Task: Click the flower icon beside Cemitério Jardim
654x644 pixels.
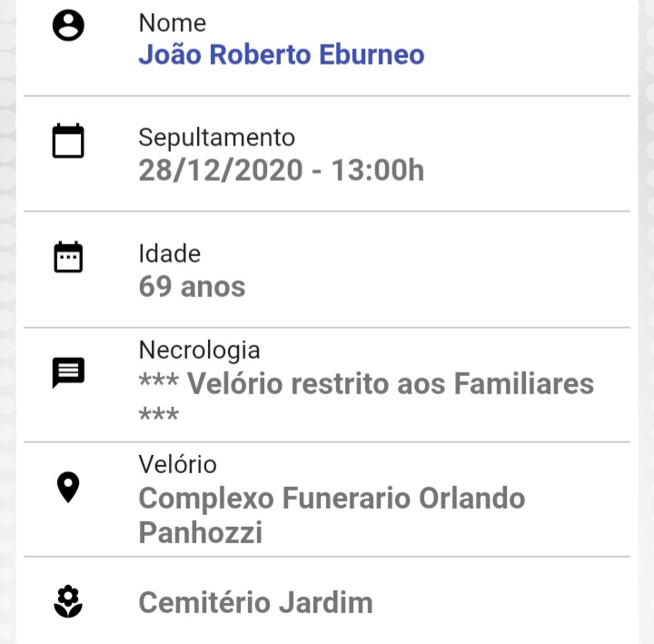Action: pyautogui.click(x=68, y=601)
